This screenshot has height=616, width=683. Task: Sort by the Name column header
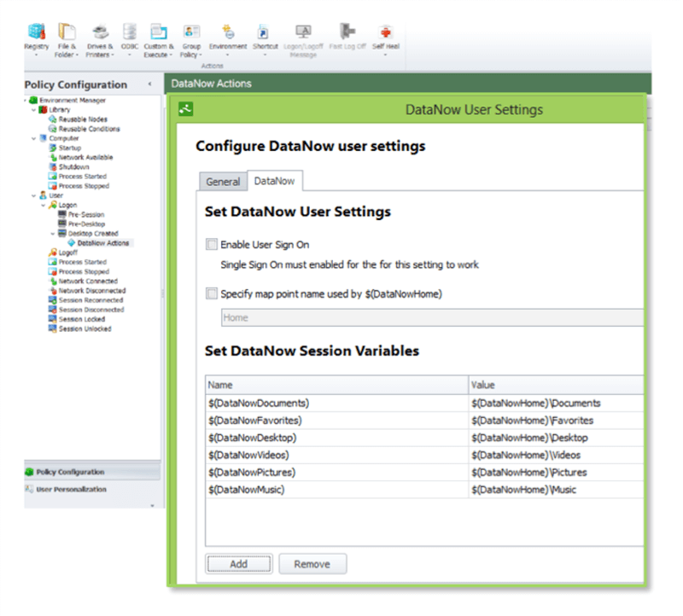337,386
